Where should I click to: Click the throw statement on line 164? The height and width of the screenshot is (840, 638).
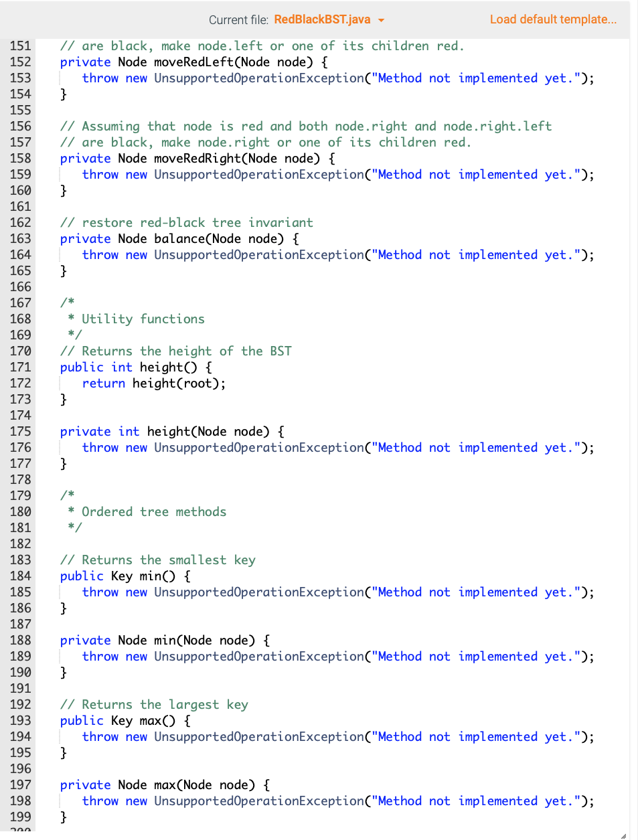click(x=338, y=255)
